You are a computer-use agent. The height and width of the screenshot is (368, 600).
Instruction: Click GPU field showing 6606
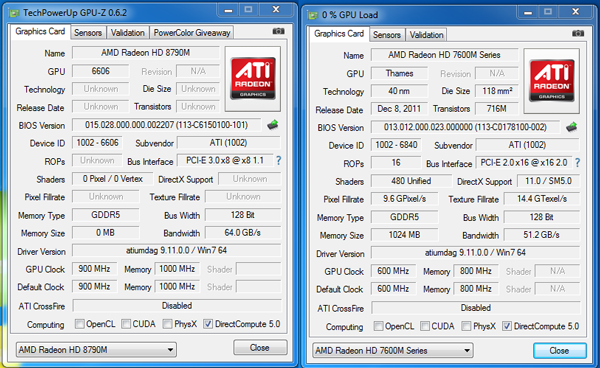[101, 71]
